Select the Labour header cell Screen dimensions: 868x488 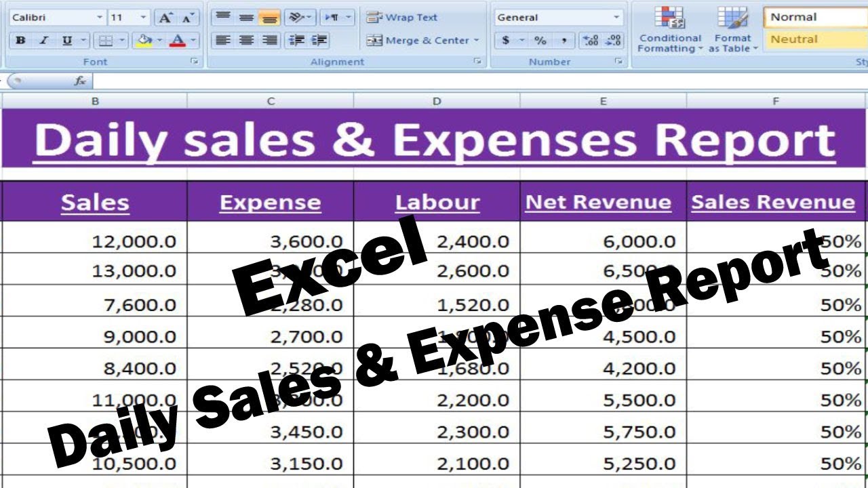click(437, 201)
